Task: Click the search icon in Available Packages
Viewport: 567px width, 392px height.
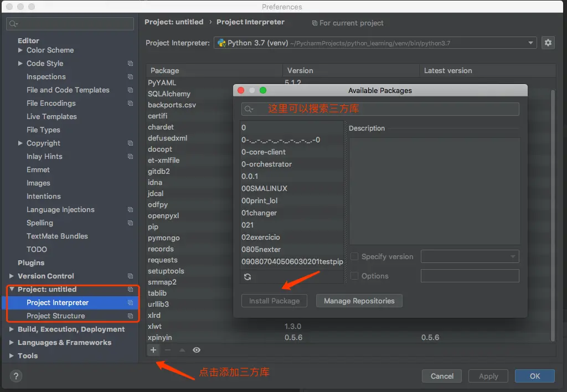Action: 249,109
